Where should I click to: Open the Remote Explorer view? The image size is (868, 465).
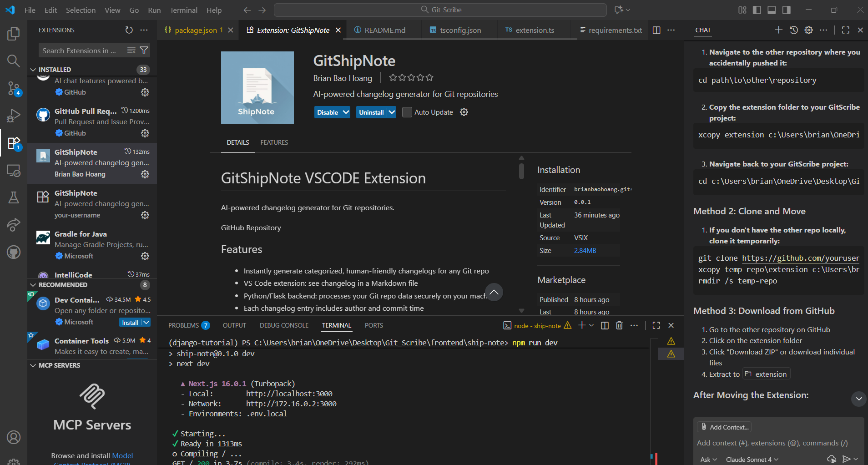[14, 171]
